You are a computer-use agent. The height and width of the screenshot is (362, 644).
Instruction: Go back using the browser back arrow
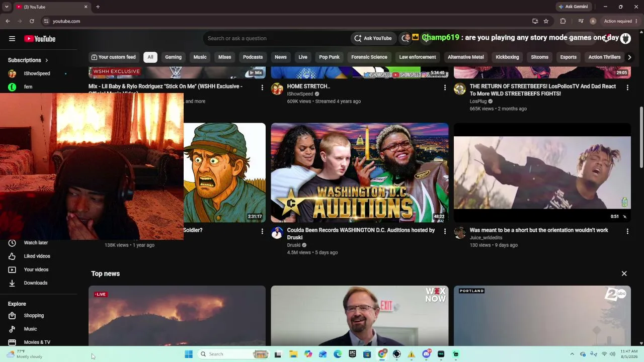click(x=8, y=21)
